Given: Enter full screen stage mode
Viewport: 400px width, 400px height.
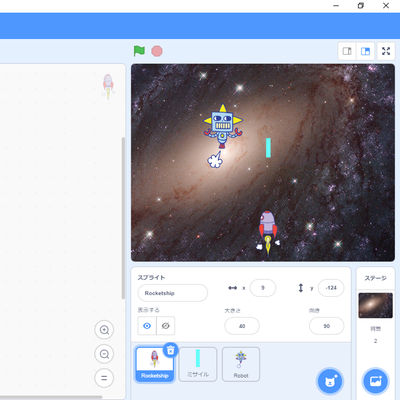Looking at the screenshot, I should click(x=386, y=51).
